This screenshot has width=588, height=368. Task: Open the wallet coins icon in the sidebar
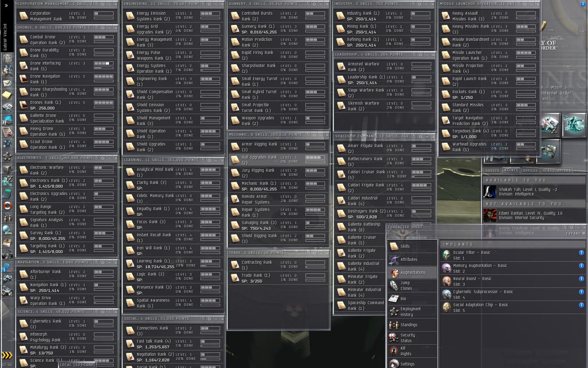pos(7,181)
